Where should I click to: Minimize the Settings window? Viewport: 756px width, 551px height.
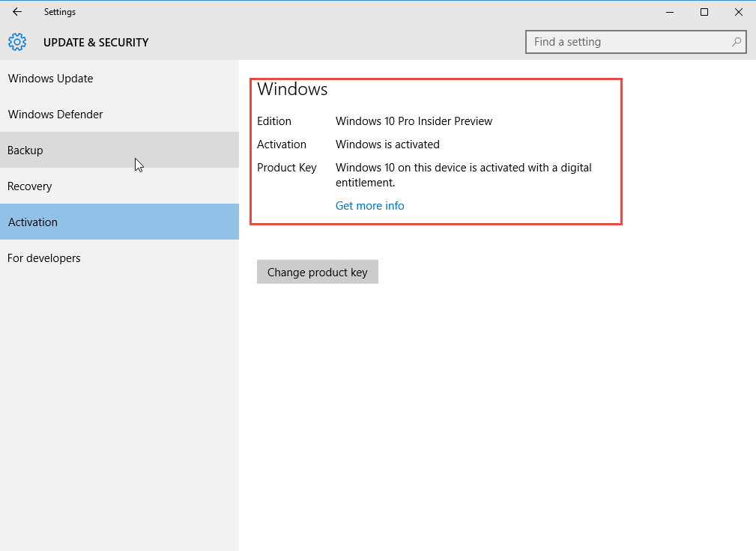click(670, 12)
